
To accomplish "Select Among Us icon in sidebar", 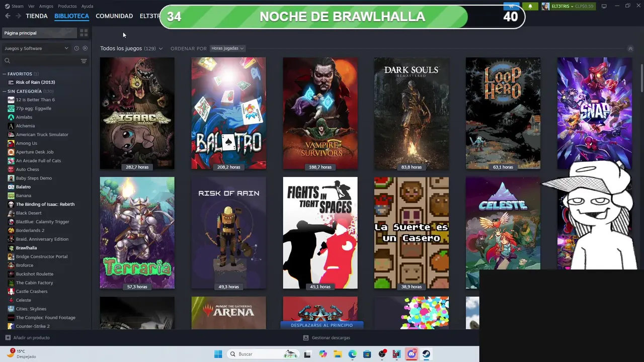I will point(11,143).
